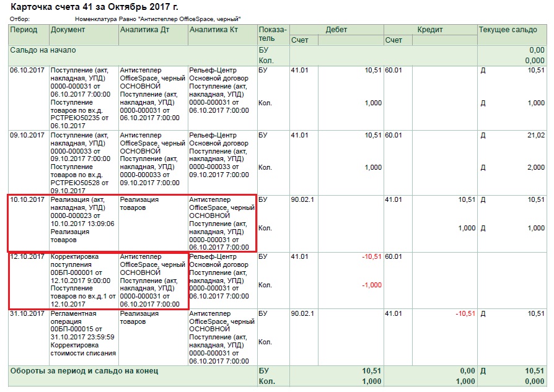
Task: Select the filter text "Номенклатура Равно" line
Action: [158, 19]
